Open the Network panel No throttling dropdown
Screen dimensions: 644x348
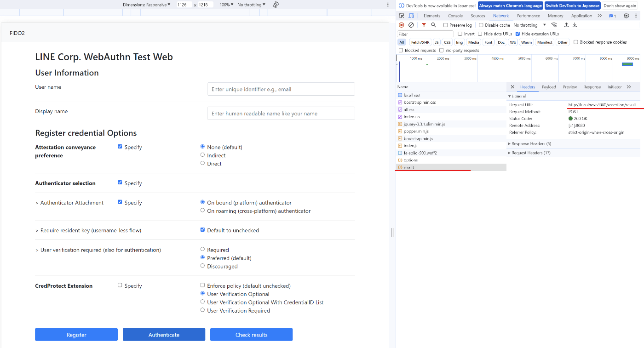coord(529,25)
